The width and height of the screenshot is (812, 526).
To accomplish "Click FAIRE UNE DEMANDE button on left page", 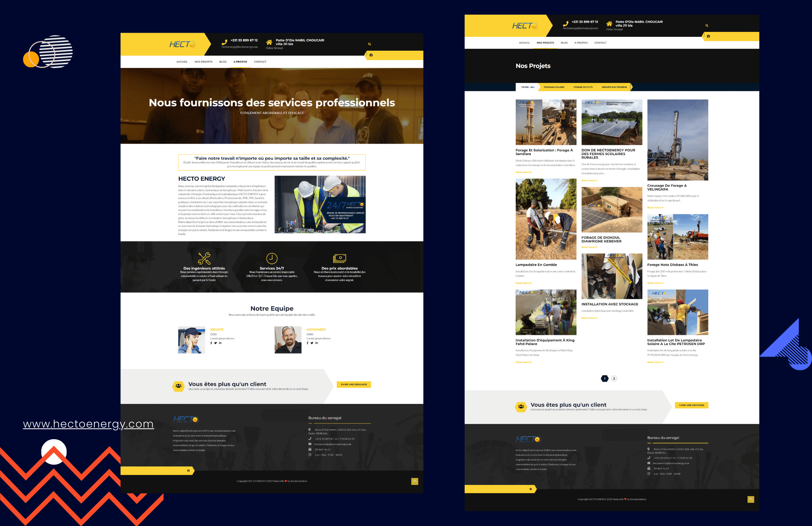I will pos(356,385).
